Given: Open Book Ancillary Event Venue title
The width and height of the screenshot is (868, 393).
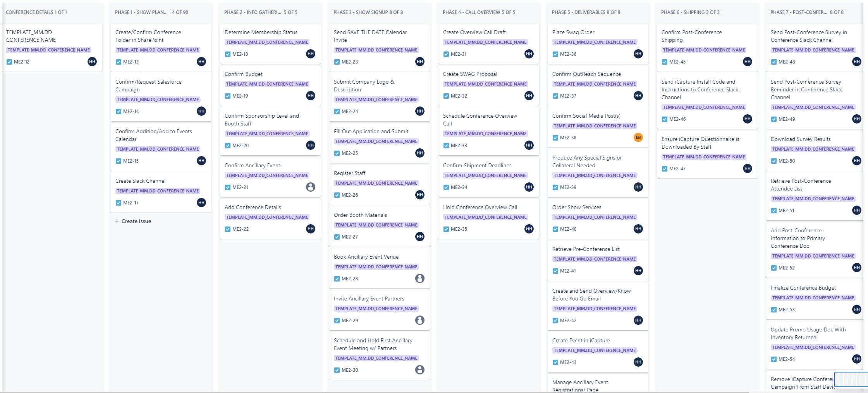Looking at the screenshot, I should pyautogui.click(x=366, y=257).
